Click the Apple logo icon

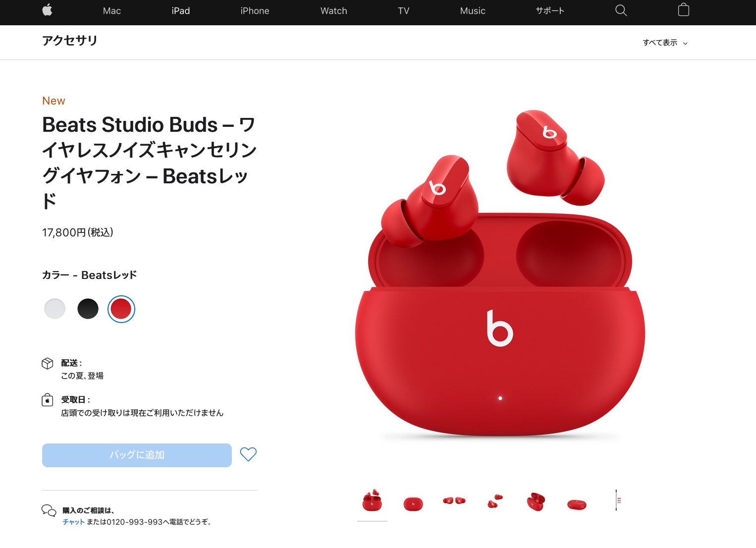(x=48, y=10)
